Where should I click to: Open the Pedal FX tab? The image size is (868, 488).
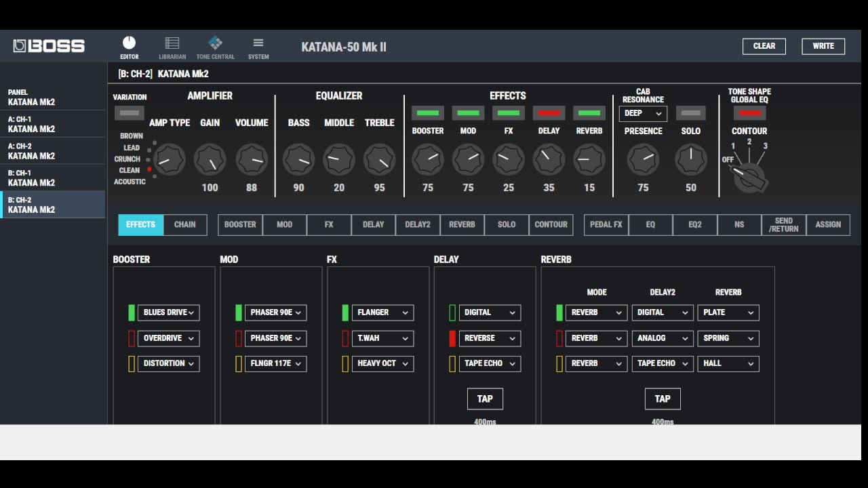click(x=606, y=224)
